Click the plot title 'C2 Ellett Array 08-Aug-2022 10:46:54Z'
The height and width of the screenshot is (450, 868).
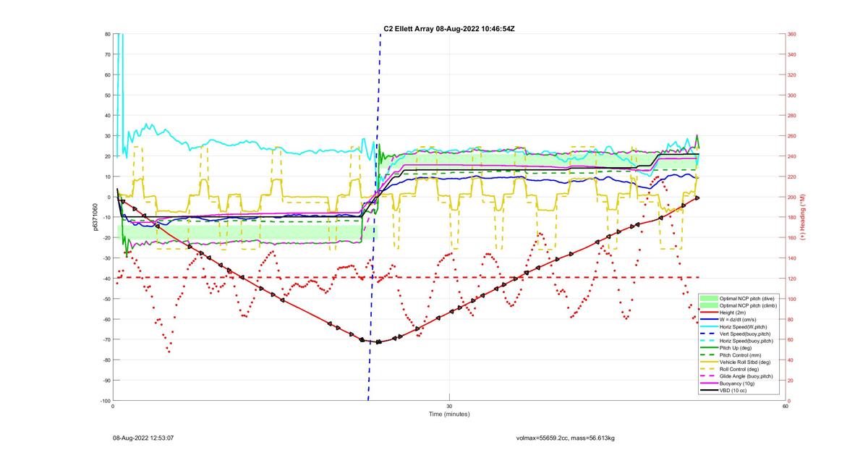click(x=449, y=28)
